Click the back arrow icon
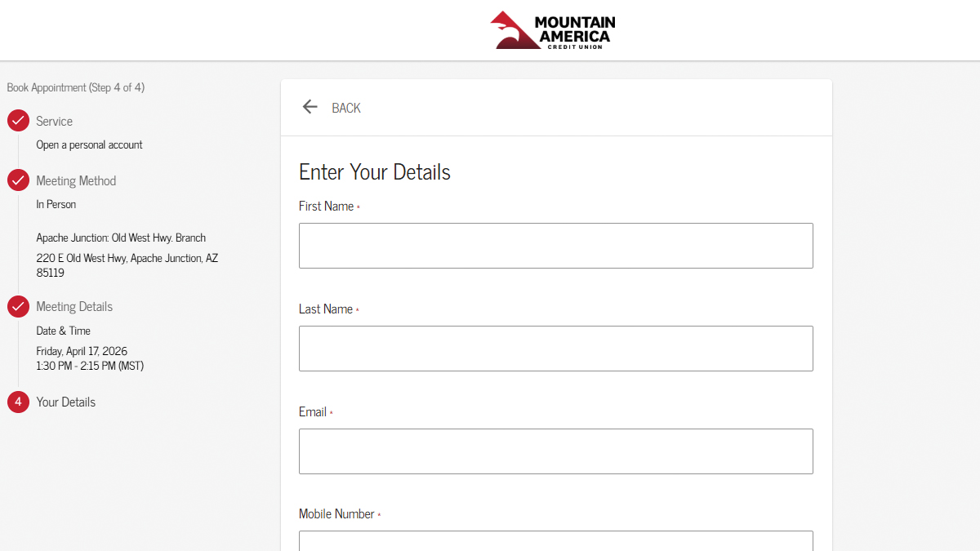The image size is (980, 551). point(310,107)
